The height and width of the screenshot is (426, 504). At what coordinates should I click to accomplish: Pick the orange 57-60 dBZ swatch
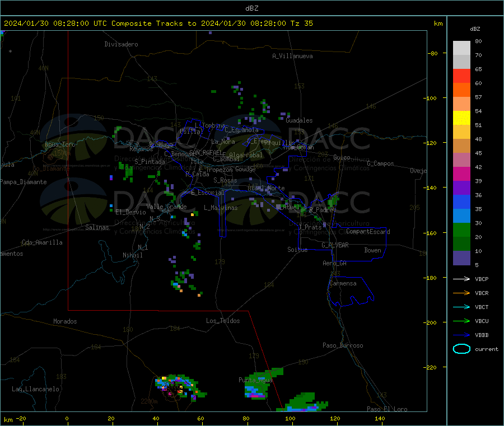click(x=461, y=90)
